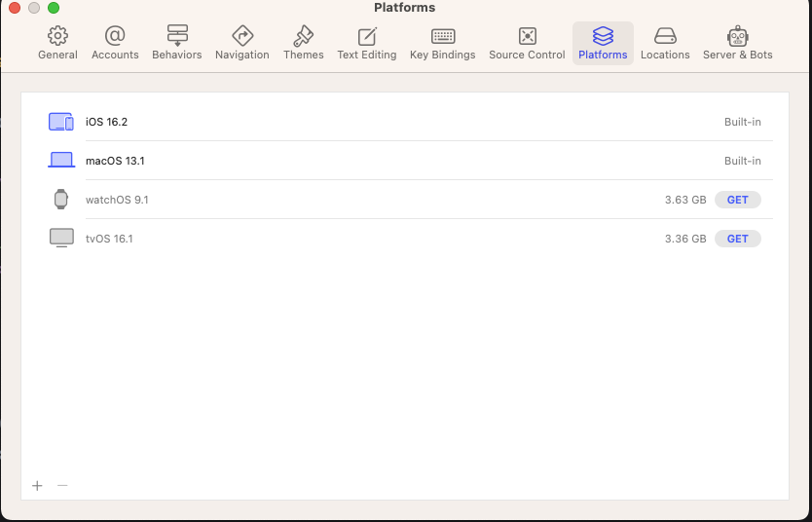Open the Navigation arrow icon
Image resolution: width=812 pixels, height=522 pixels.
coord(242,36)
